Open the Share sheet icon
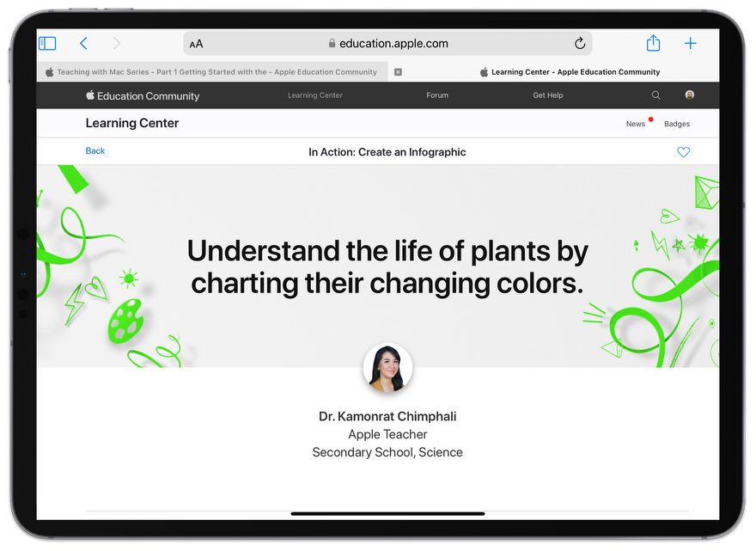The width and height of the screenshot is (756, 551). tap(653, 43)
